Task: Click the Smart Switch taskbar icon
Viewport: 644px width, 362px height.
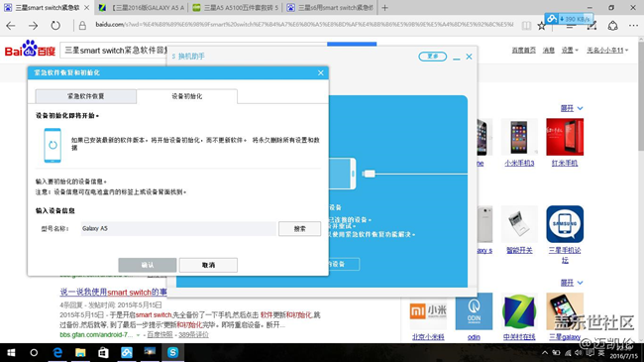Action: point(173,352)
